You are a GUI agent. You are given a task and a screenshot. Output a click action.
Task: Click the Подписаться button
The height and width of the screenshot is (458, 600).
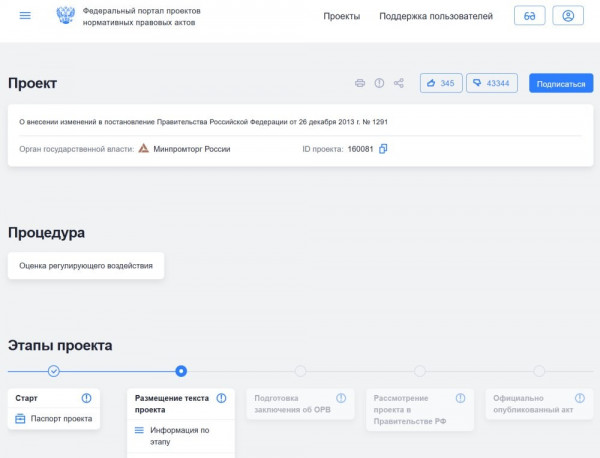[x=560, y=84]
